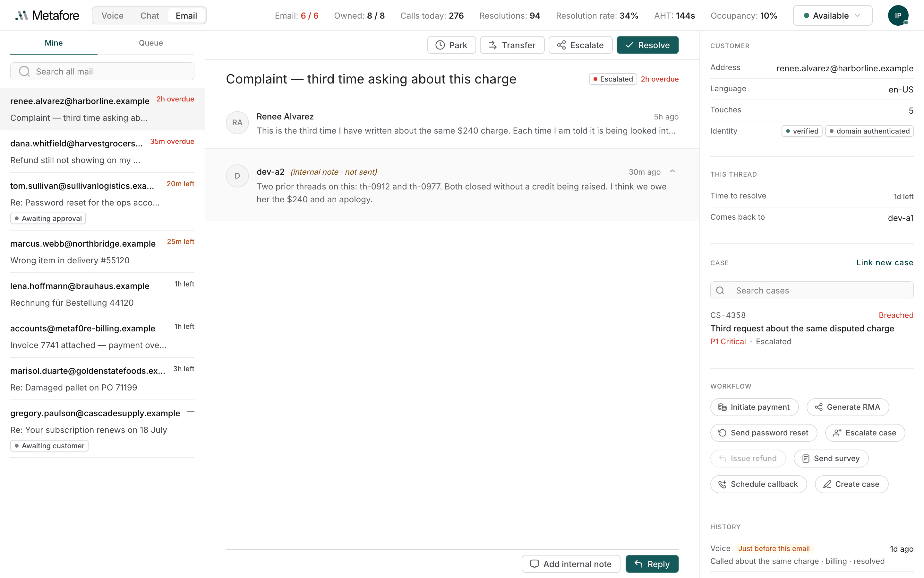Open the IP user avatar
This screenshot has width=924, height=578.
coord(898,16)
